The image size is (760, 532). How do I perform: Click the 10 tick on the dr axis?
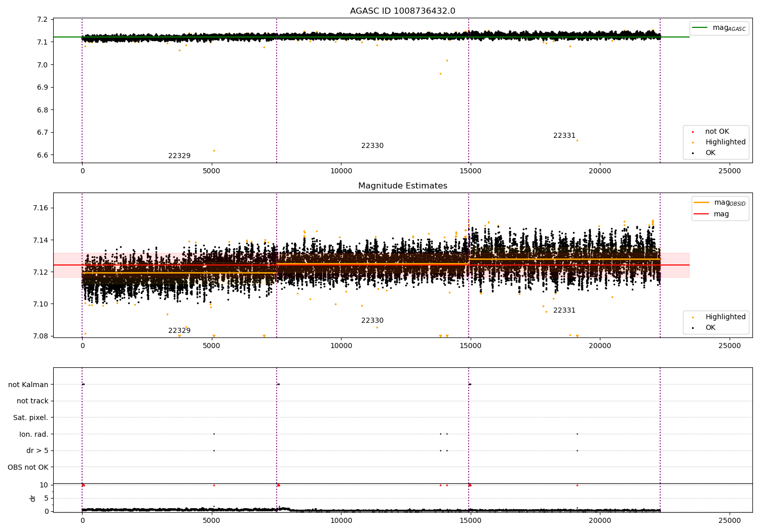click(x=44, y=485)
